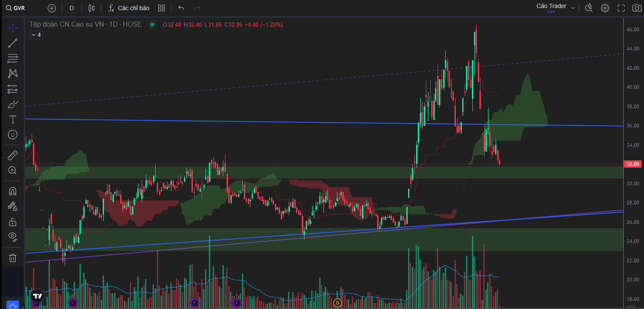
Task: Select the trend line drawing tool
Action: (13, 43)
